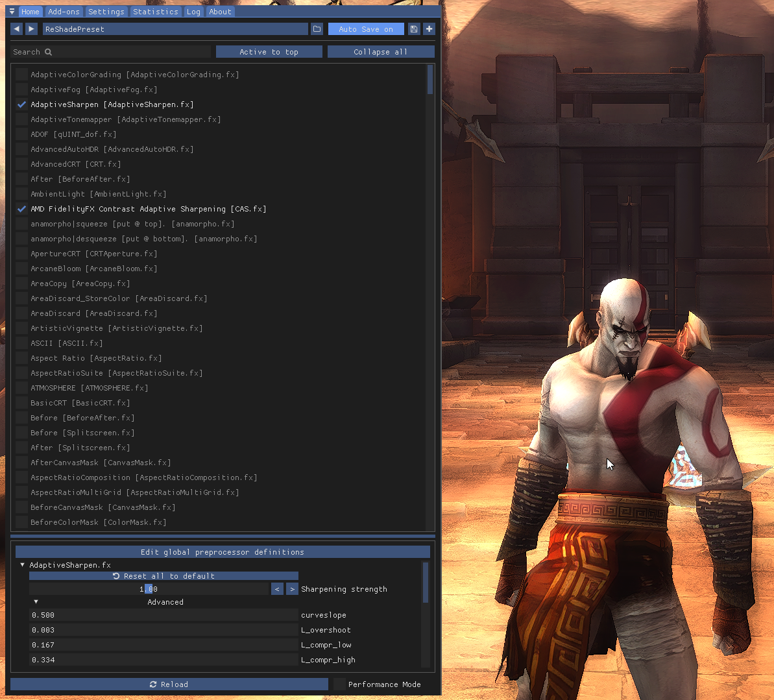
Task: Increase Sharpening strength with > button
Action: click(x=292, y=589)
